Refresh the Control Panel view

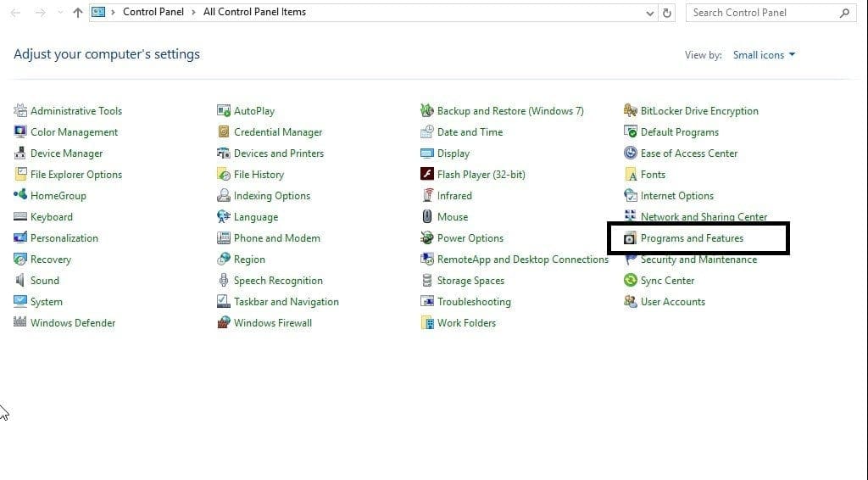coord(667,13)
